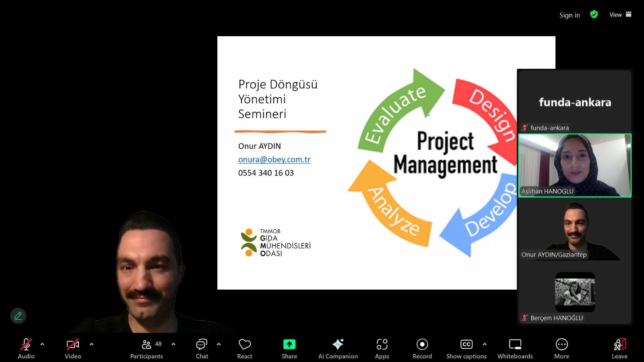Open Whiteboards
The height and width of the screenshot is (362, 644).
515,348
